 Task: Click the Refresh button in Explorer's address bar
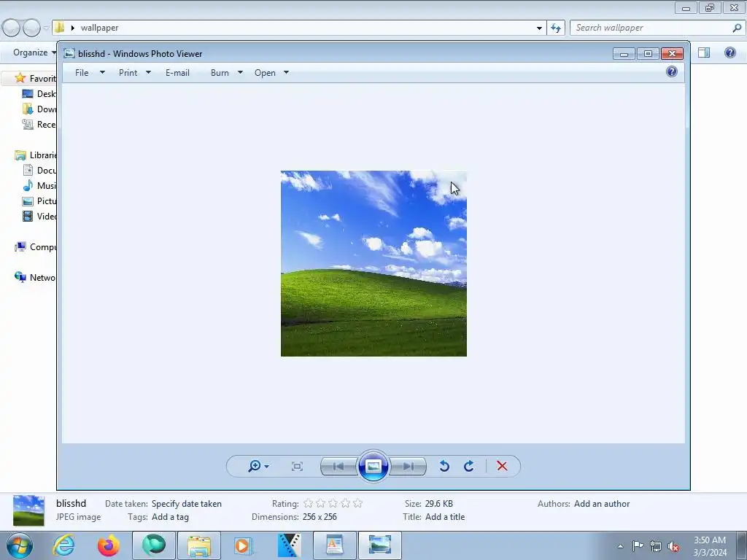[555, 28]
